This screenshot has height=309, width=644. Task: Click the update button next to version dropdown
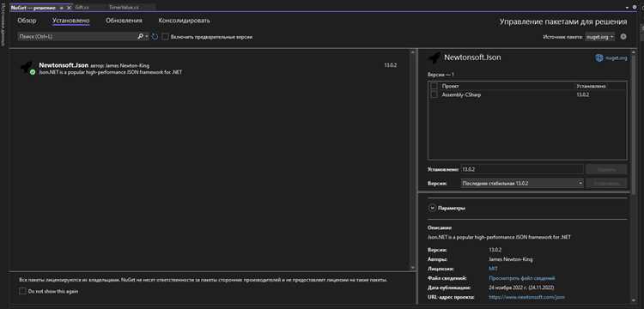[x=606, y=183]
